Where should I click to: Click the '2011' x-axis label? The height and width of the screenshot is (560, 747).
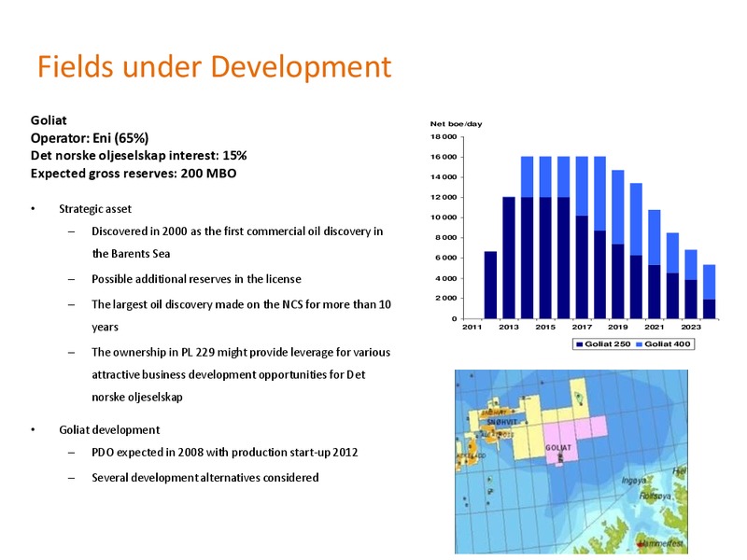pos(472,328)
